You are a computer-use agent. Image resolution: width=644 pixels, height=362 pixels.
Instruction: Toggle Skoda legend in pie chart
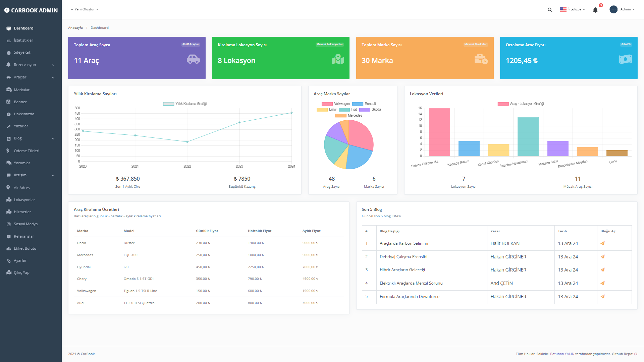pyautogui.click(x=370, y=110)
